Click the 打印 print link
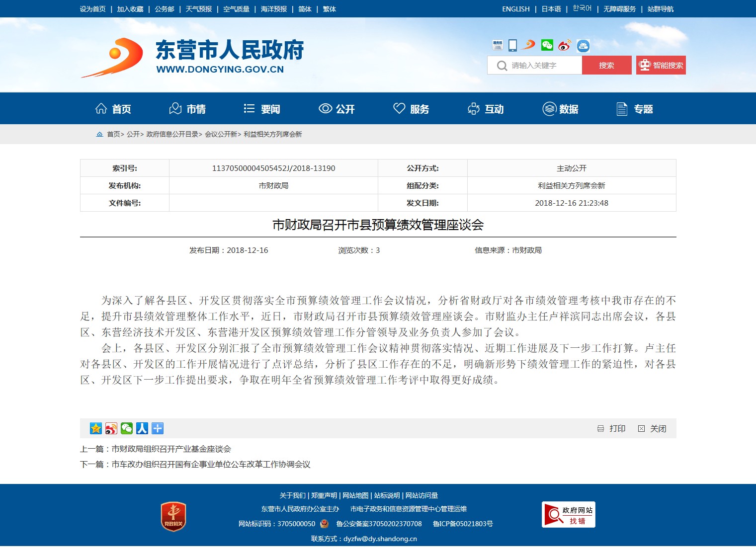This screenshot has height=556, width=756. click(612, 428)
